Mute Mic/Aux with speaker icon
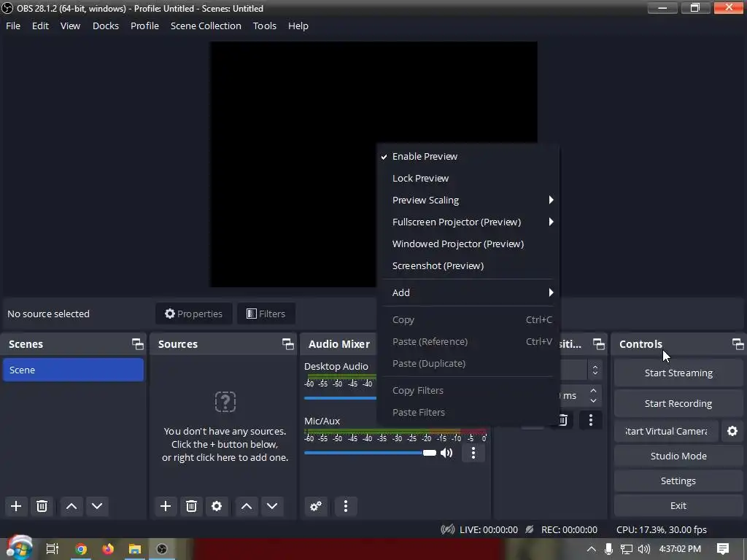 point(446,452)
